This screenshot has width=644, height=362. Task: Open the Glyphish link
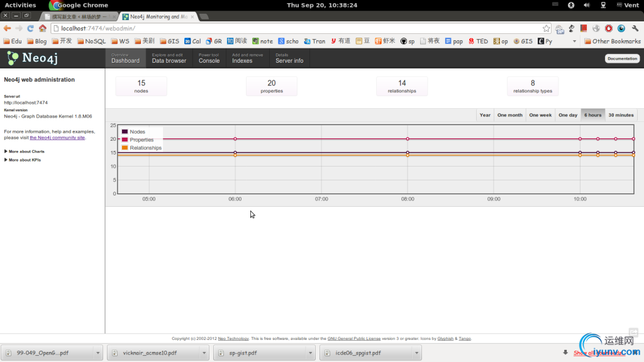pyautogui.click(x=445, y=339)
